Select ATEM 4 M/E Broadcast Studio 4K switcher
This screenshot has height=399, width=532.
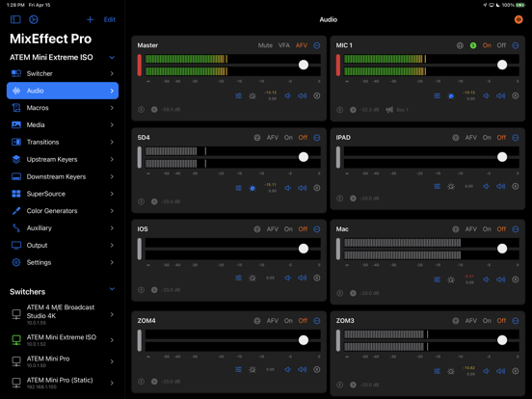click(x=63, y=315)
